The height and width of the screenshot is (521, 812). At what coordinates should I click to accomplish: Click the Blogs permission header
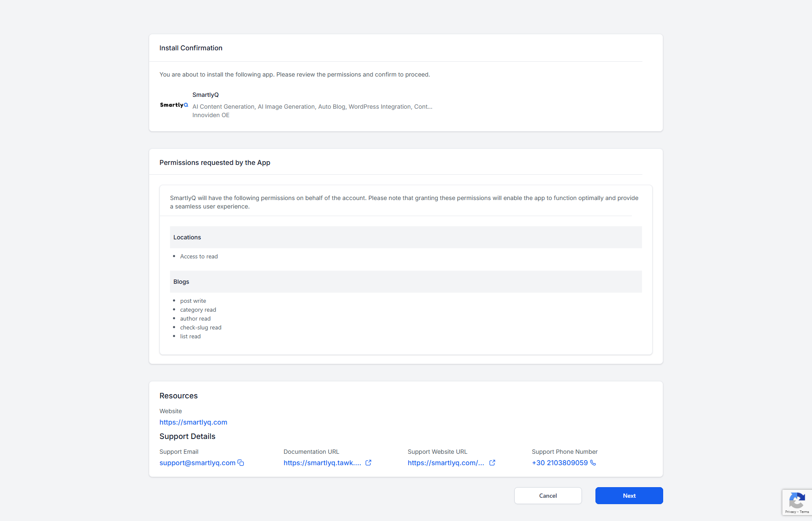coord(406,282)
